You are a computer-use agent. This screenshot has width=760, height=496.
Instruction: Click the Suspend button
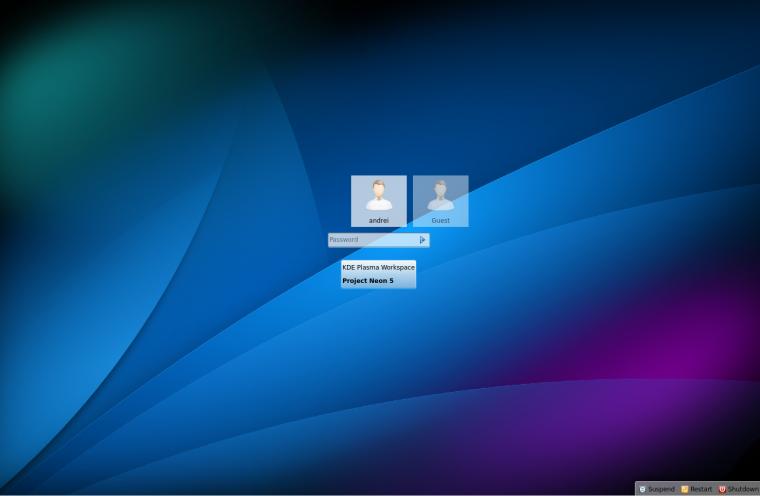tap(657, 489)
